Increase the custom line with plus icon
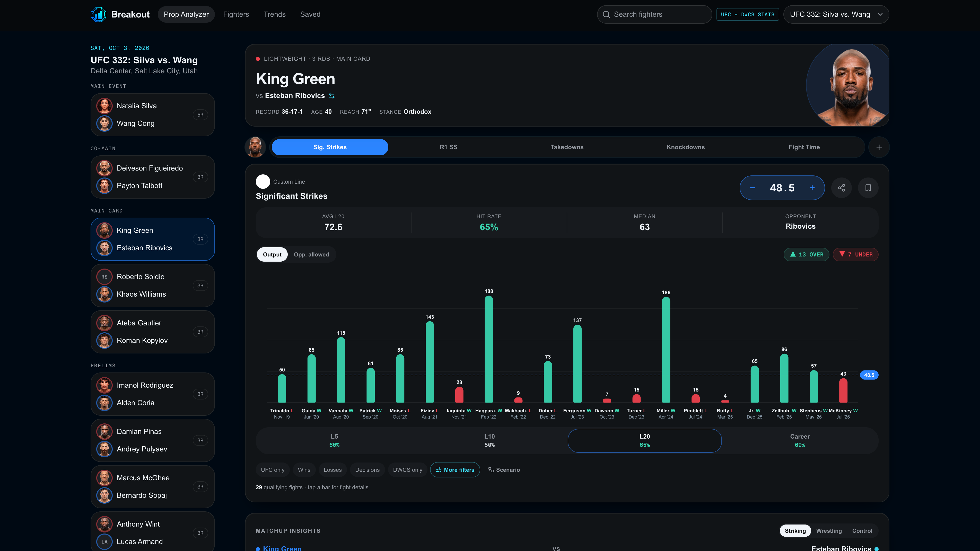980x551 pixels. [x=812, y=188]
